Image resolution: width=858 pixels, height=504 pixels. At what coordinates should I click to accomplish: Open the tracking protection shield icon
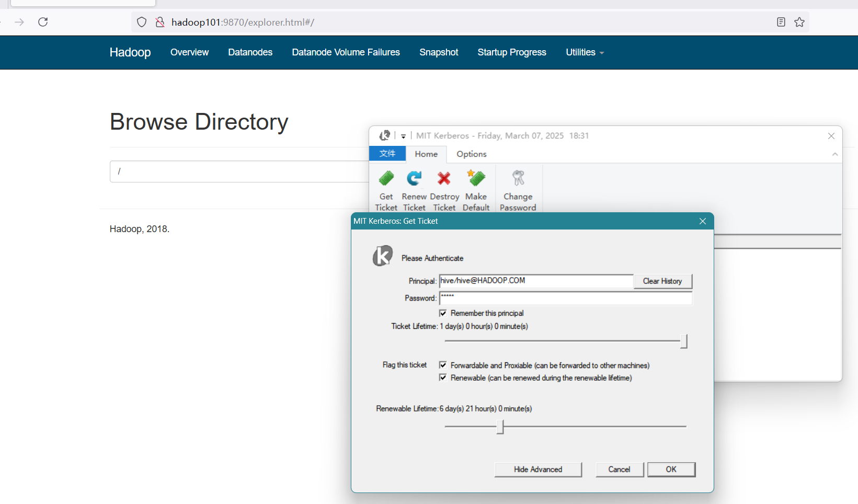142,22
